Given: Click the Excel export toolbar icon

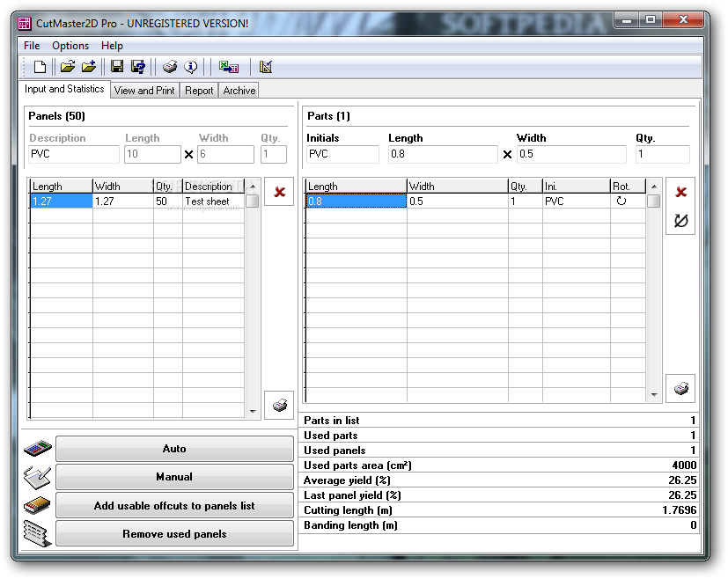Looking at the screenshot, I should click(229, 67).
